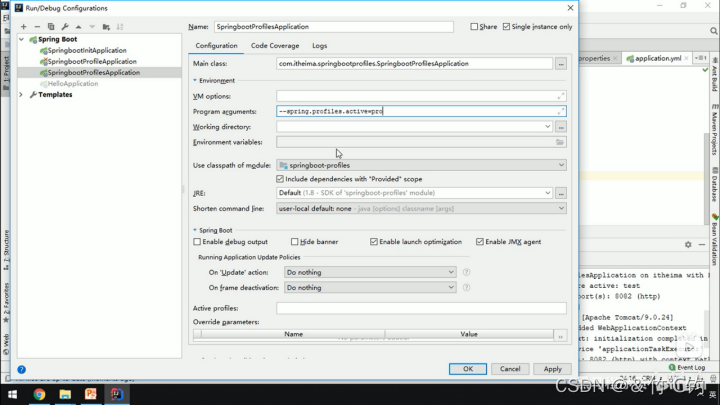Expand the Templates tree node
Viewport: 720px width, 405px height.
(21, 95)
